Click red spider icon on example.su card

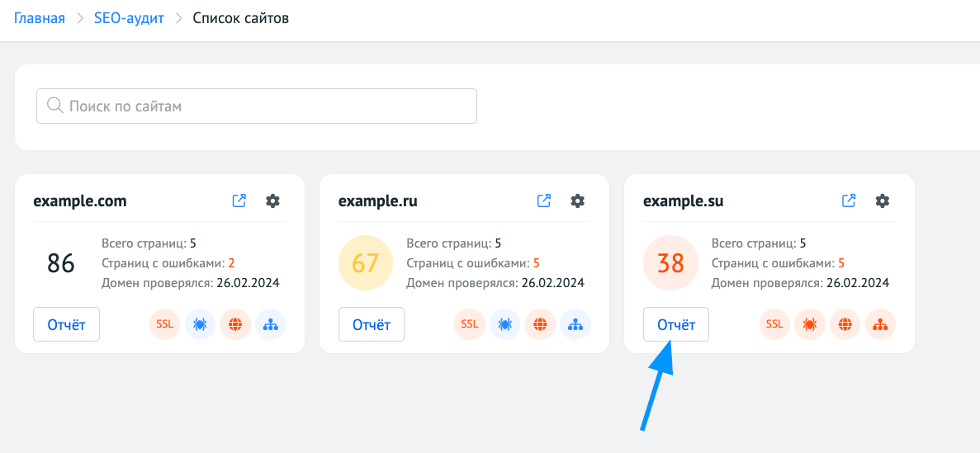click(809, 324)
